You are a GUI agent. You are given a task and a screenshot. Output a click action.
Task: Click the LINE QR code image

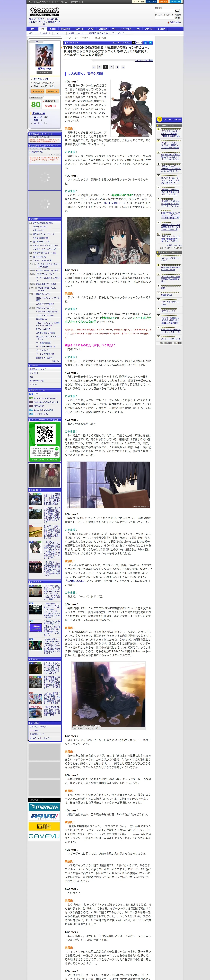tap(45, 434)
